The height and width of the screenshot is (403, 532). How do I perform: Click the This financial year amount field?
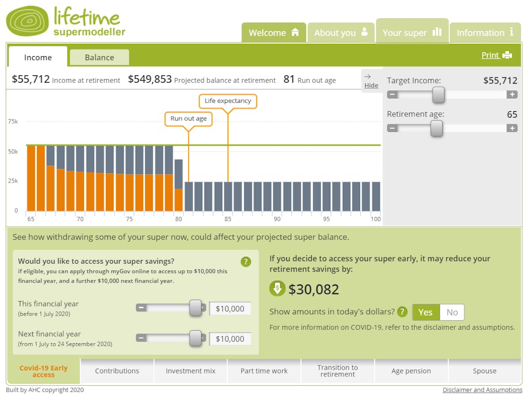click(230, 308)
